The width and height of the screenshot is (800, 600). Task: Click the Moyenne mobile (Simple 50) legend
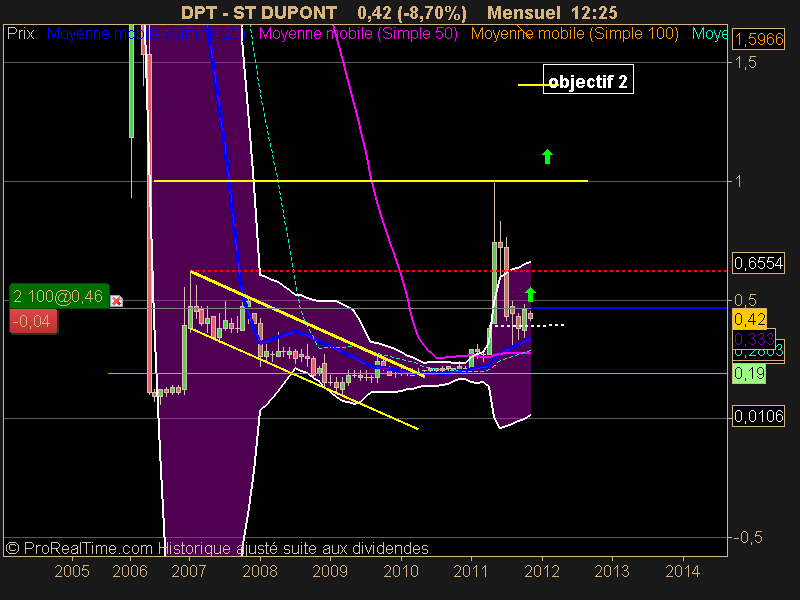[358, 34]
